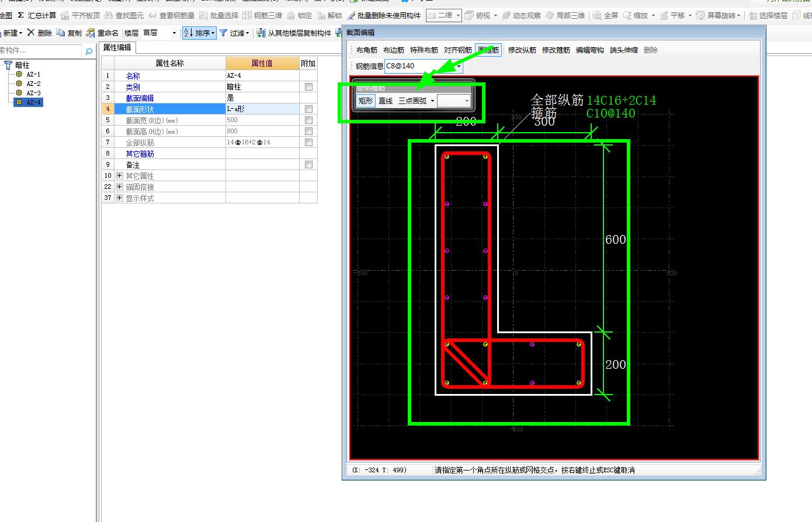Open the 三点画弧 dropdown arrow
The image size is (812, 522).
(432, 101)
